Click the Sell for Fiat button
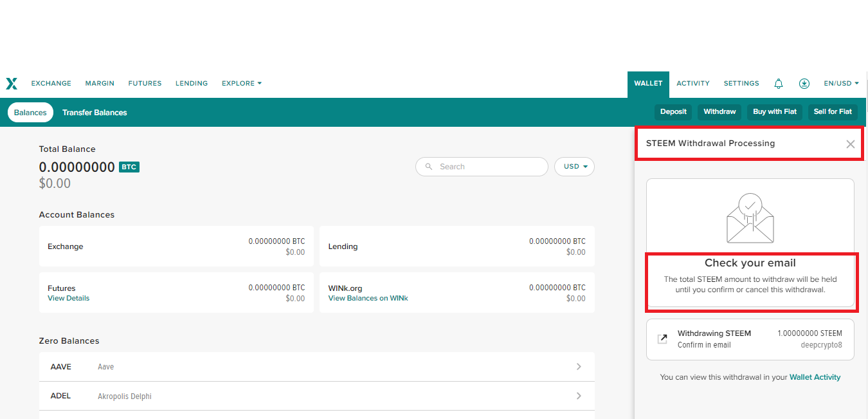Viewport: 868px width, 419px height. (x=833, y=111)
